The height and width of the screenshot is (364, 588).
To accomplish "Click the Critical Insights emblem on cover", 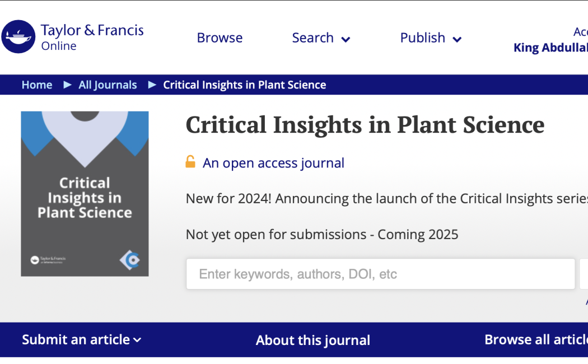I will [x=129, y=260].
